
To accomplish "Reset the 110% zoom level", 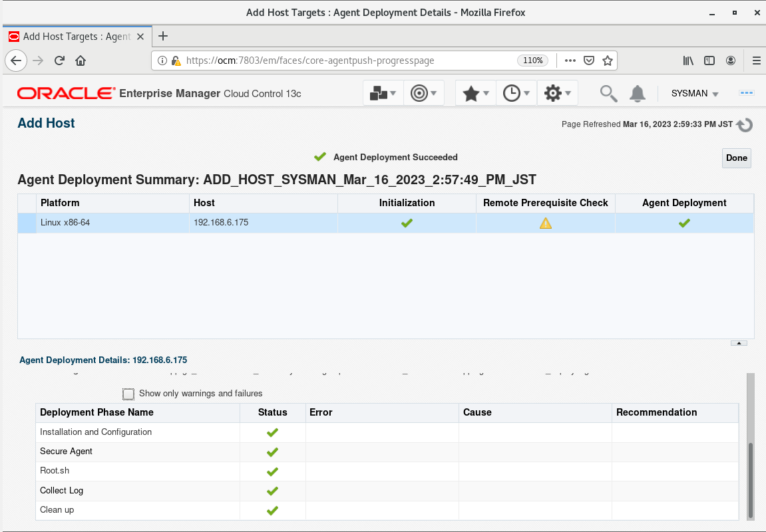I will [532, 61].
